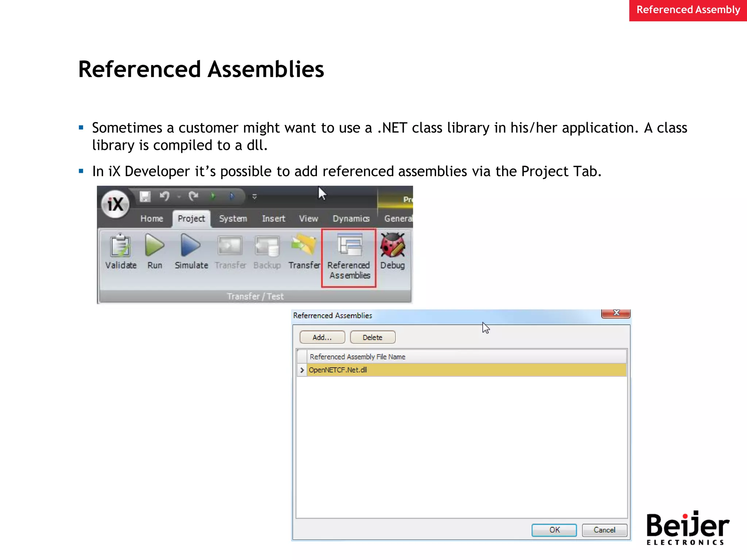Click the small green Run icon in quick toolbar

(213, 197)
